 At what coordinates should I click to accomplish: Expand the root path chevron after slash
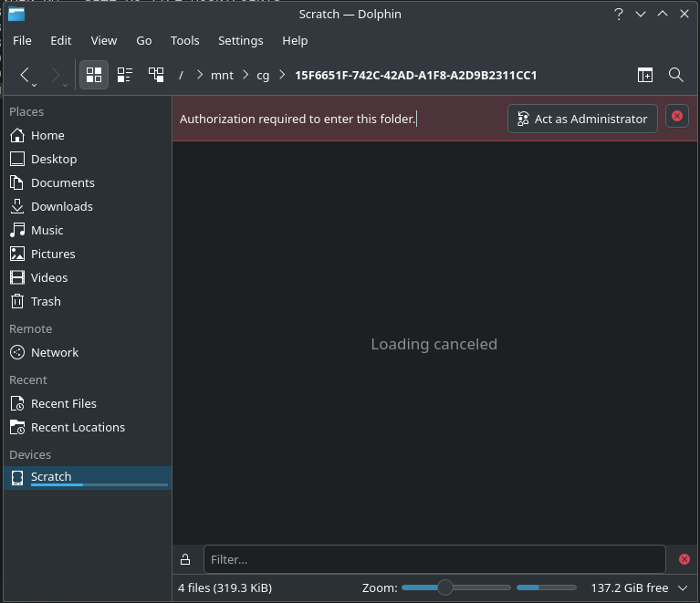[199, 75]
